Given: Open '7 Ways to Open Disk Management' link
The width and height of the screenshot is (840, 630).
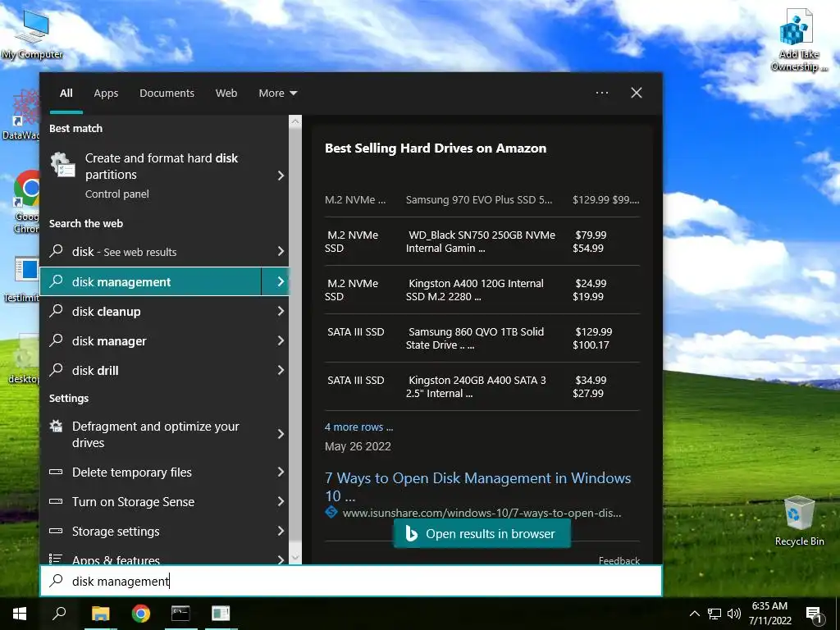Looking at the screenshot, I should (x=477, y=486).
